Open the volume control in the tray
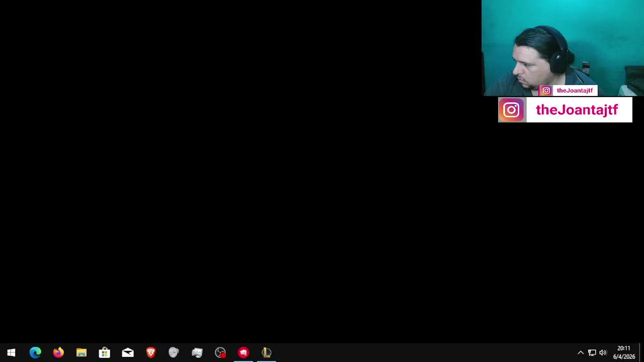Viewport: 644px width, 362px height. 603,352
